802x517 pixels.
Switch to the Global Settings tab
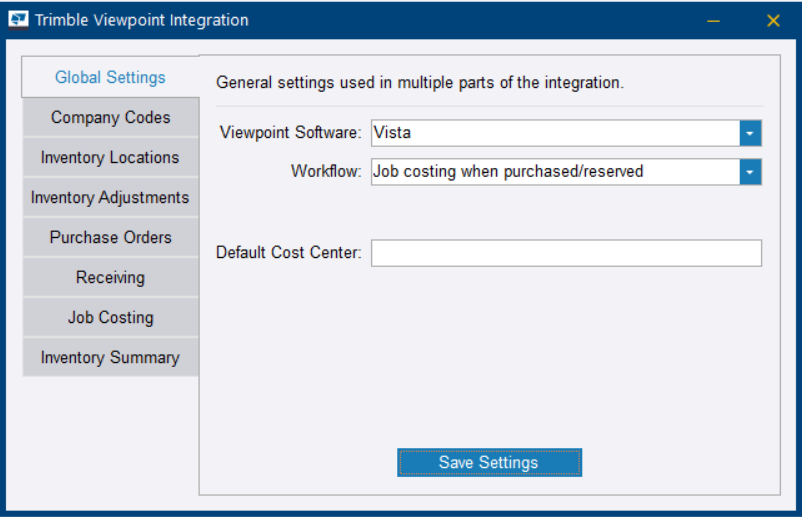point(110,77)
